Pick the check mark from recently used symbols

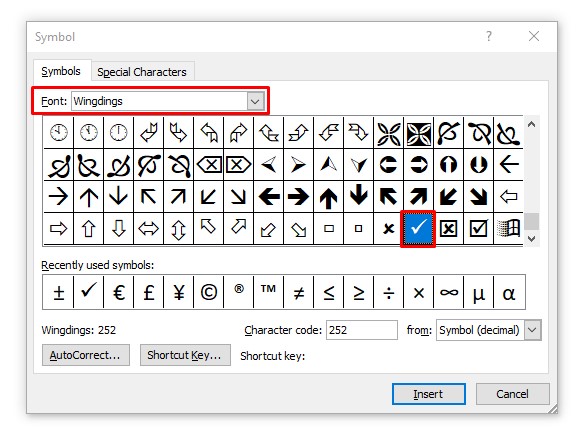[88, 292]
